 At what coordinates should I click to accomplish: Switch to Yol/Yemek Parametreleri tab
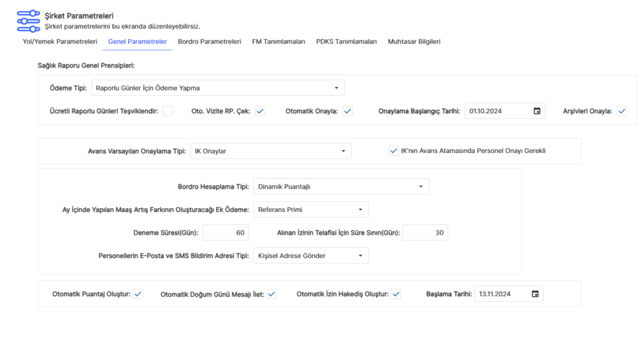pos(60,42)
